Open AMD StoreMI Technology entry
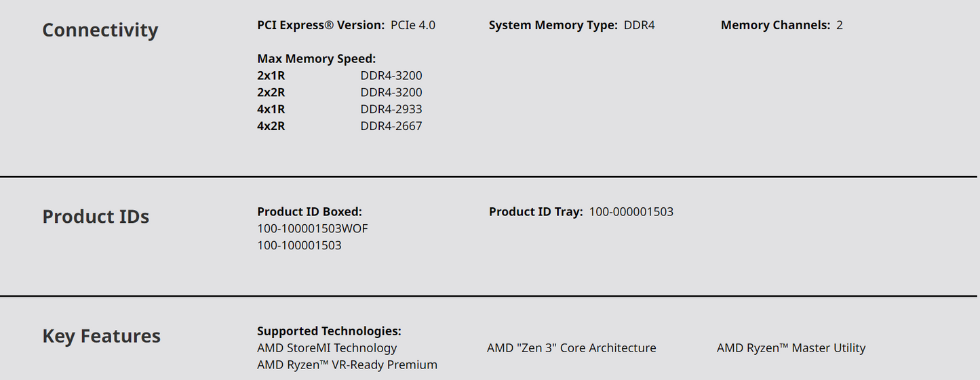980x380 pixels. (x=327, y=348)
